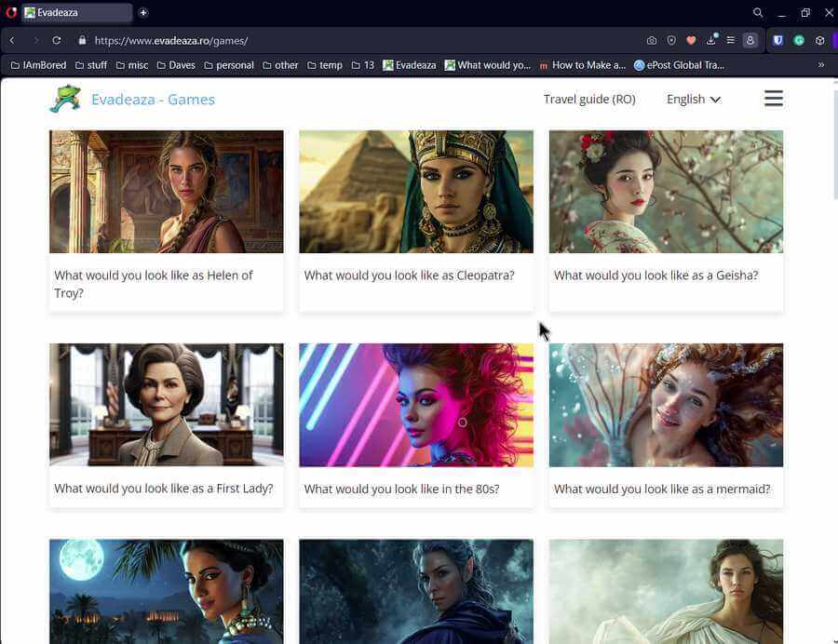Open the temp bookmark folder

pos(324,65)
